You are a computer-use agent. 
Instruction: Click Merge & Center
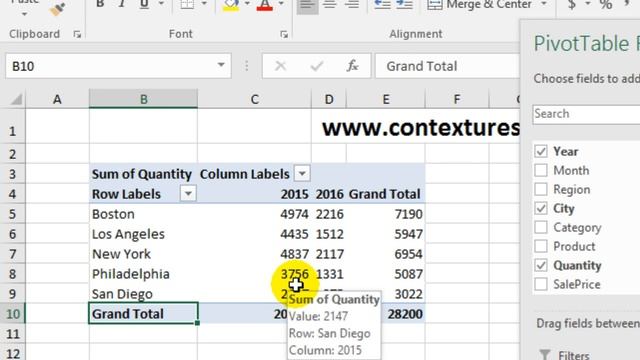click(x=481, y=5)
